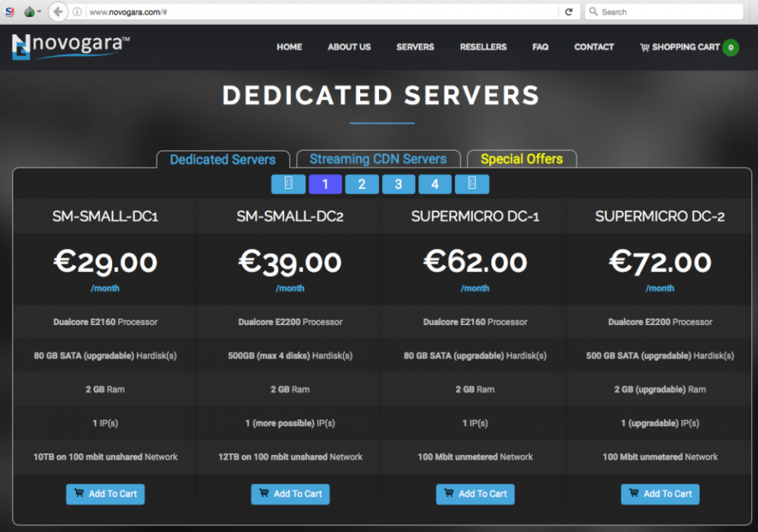Viewport: 758px width, 532px height.
Task: Open the FAQ page
Action: point(540,47)
